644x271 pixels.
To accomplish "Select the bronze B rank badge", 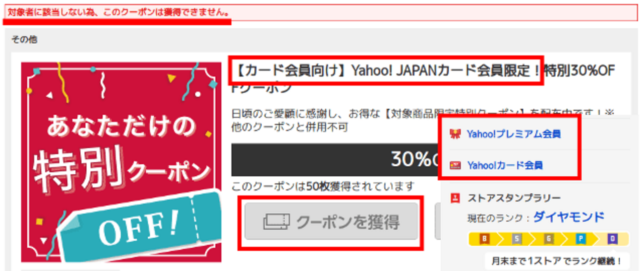I will [485, 239].
